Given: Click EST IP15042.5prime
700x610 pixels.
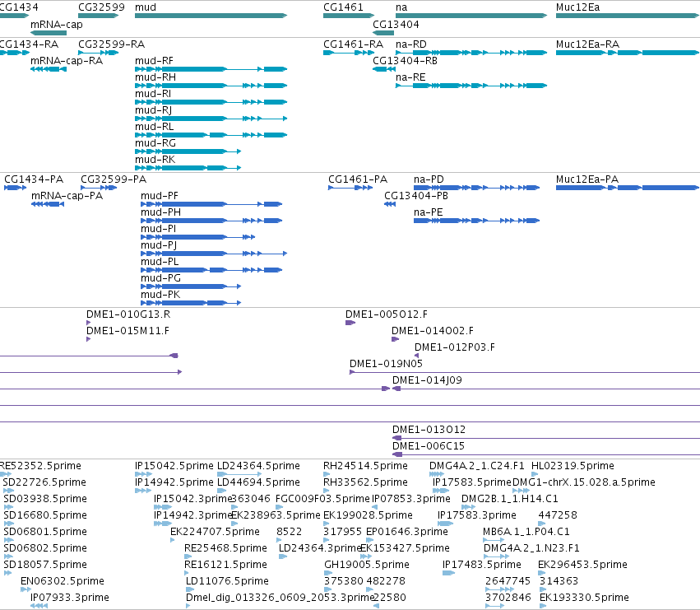Looking at the screenshot, I should click(143, 474).
